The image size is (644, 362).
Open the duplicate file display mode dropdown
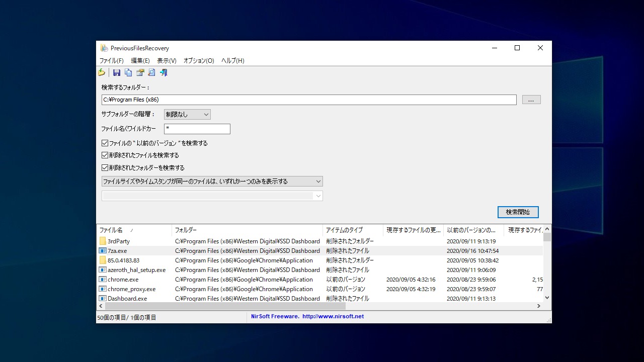pyautogui.click(x=212, y=182)
